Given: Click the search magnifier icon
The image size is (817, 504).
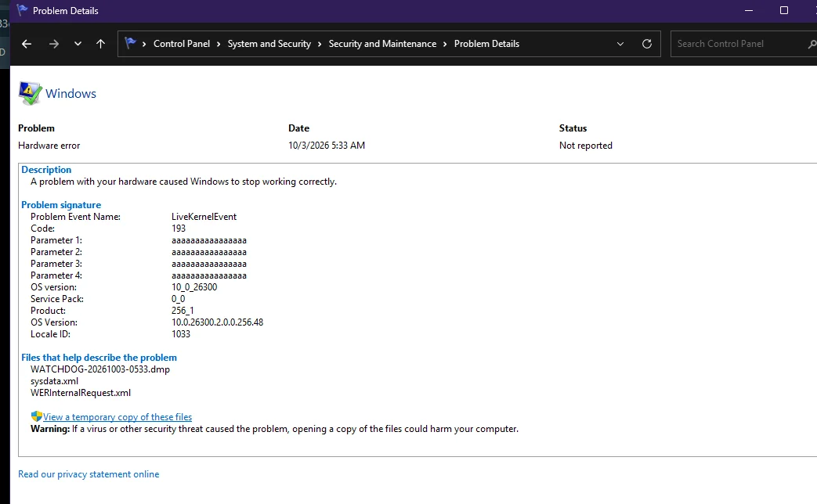Looking at the screenshot, I should click(x=812, y=45).
